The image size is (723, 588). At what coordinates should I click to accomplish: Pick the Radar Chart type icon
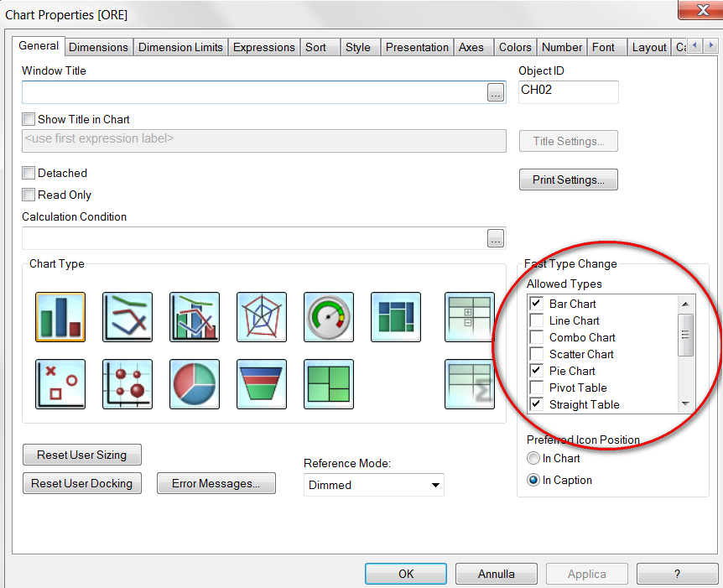point(262,317)
